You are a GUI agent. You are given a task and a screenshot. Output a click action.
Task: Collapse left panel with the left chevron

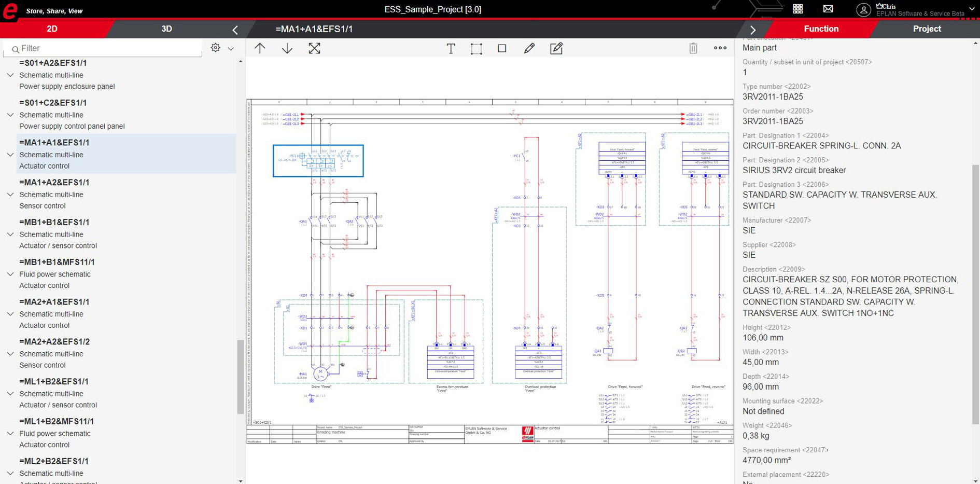(235, 30)
